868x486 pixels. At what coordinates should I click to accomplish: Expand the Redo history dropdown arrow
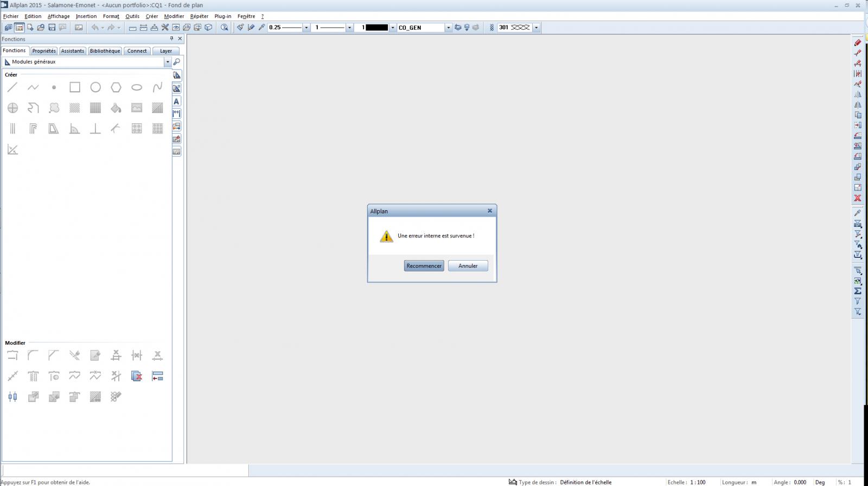[x=119, y=27]
